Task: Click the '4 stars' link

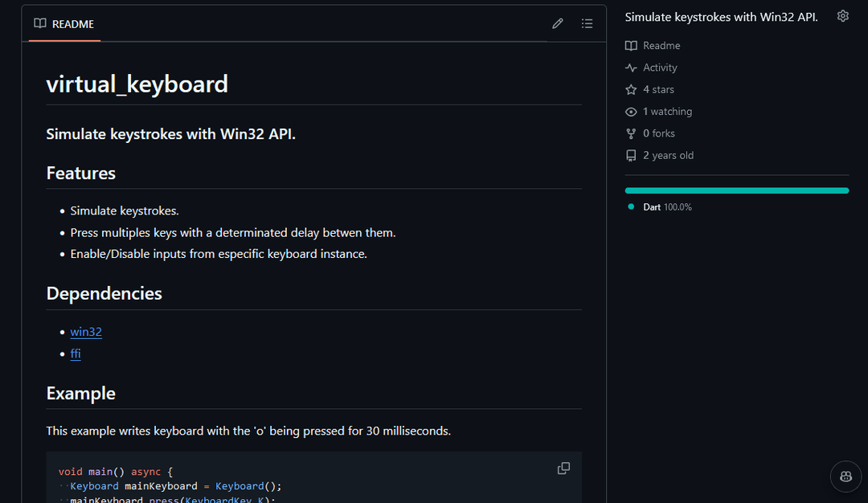Action: click(x=658, y=89)
